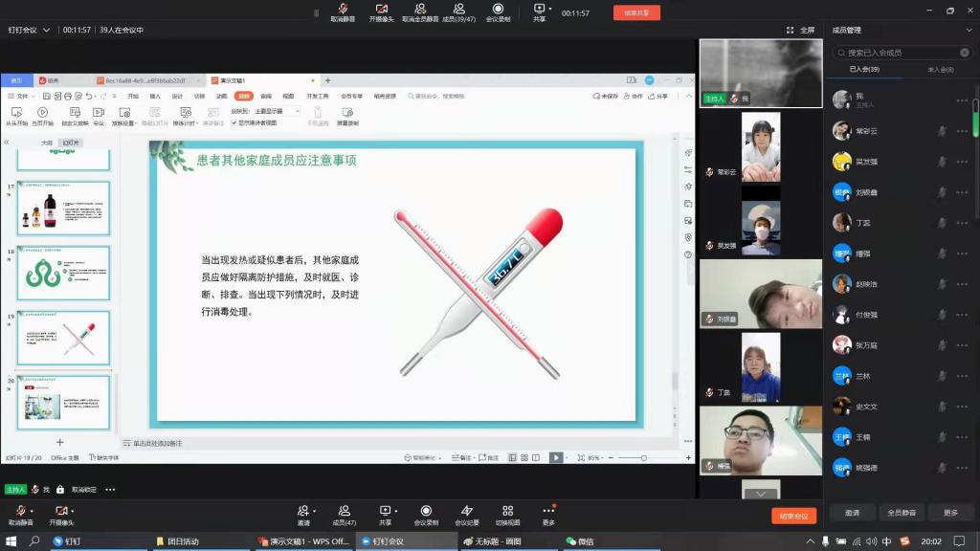Start slideshow from beginning in WPS
This screenshot has width=980, height=551.
(15, 114)
